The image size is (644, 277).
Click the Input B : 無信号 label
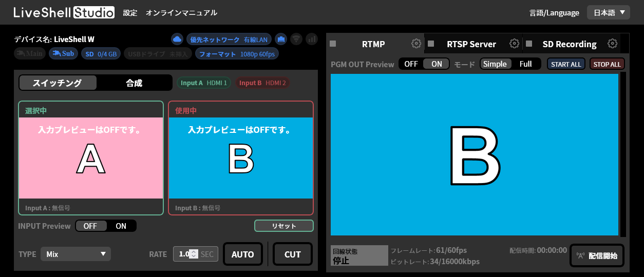click(x=198, y=208)
